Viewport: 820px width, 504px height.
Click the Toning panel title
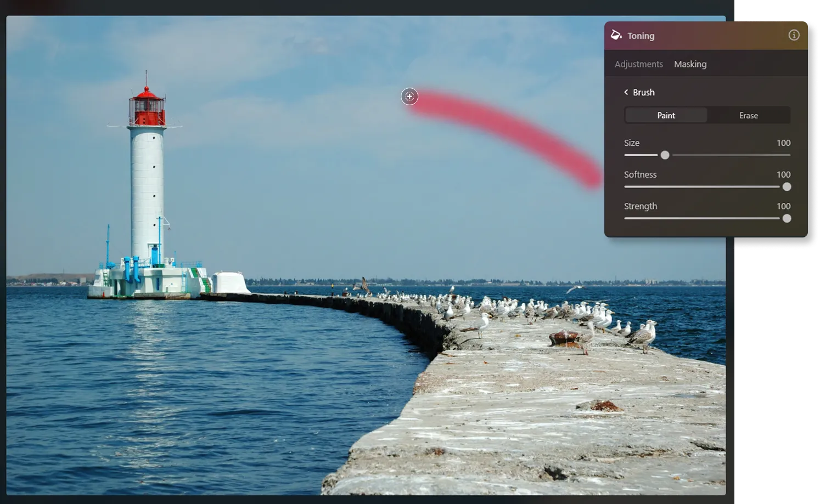point(641,36)
